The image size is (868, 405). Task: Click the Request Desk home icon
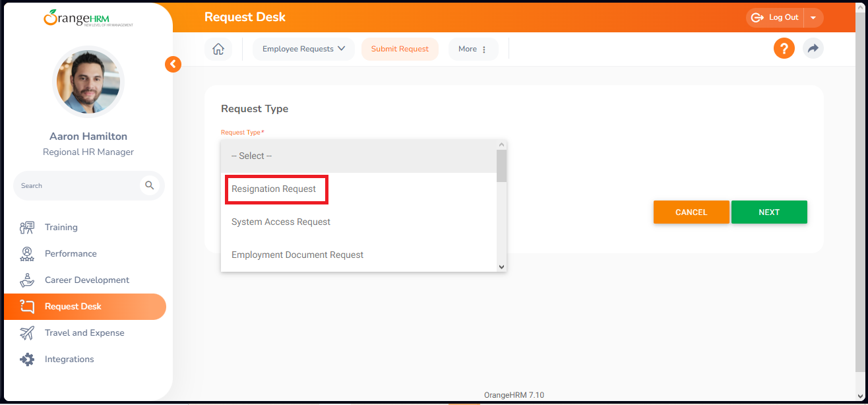point(218,48)
